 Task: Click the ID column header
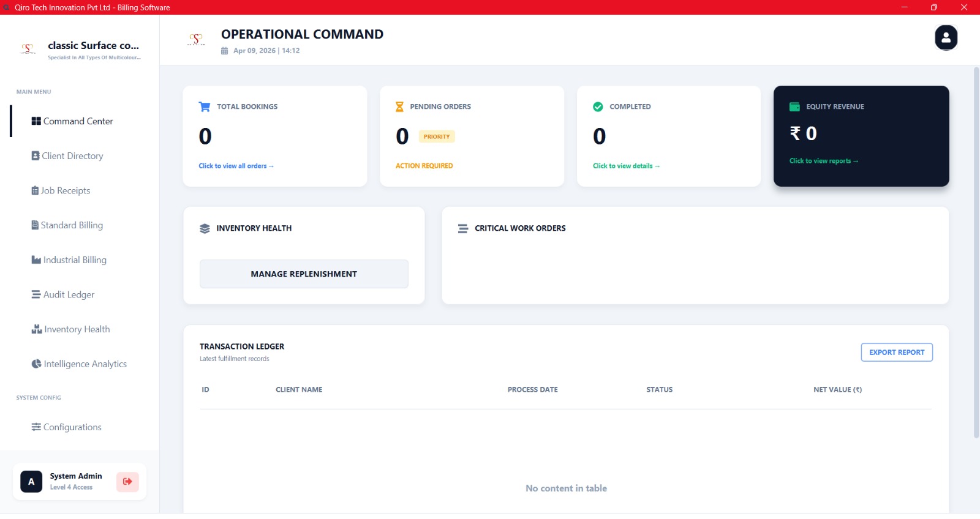tap(206, 390)
